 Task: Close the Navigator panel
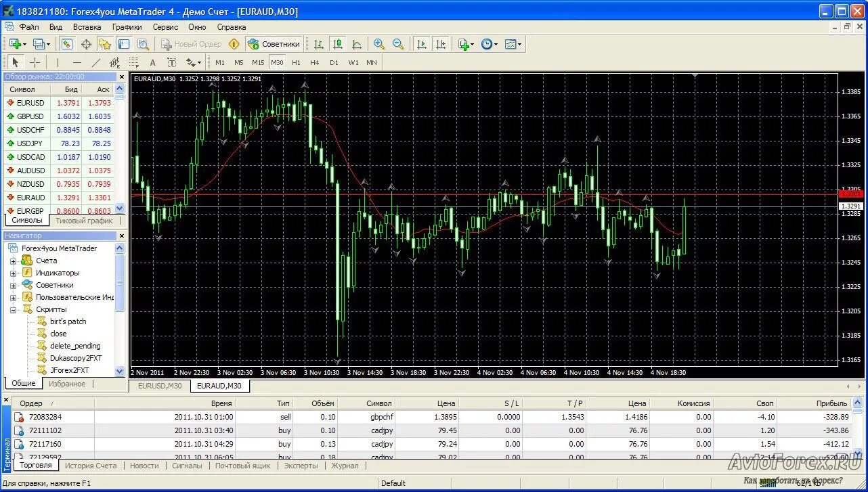(x=122, y=236)
